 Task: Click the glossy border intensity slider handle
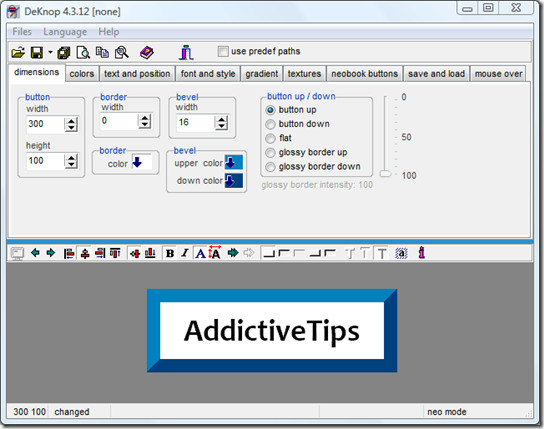click(385, 174)
